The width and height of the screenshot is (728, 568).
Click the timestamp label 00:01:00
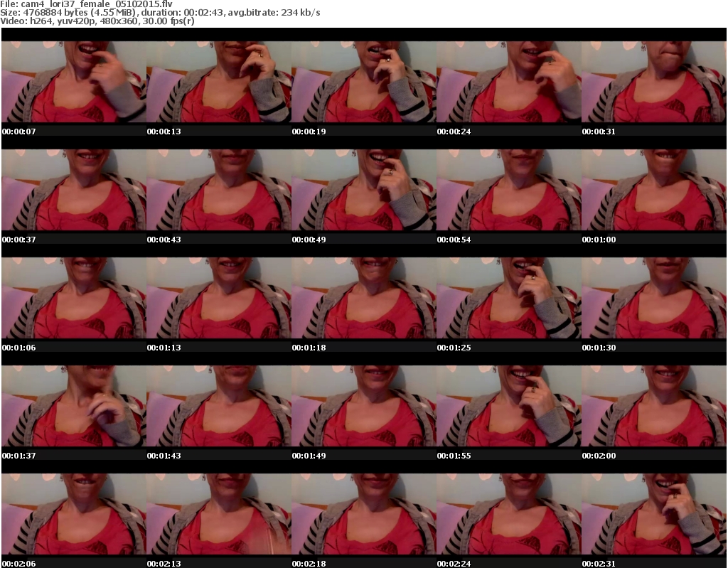pyautogui.click(x=599, y=240)
